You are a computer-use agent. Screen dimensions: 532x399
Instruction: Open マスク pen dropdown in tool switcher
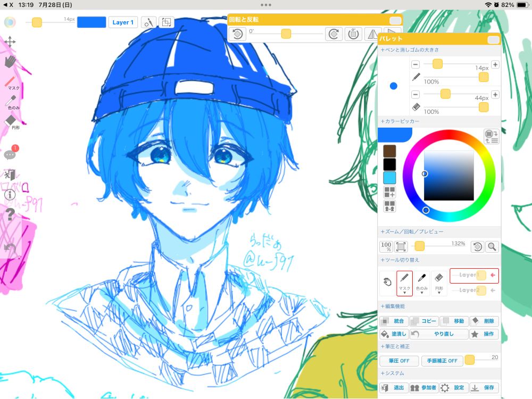pyautogui.click(x=404, y=293)
